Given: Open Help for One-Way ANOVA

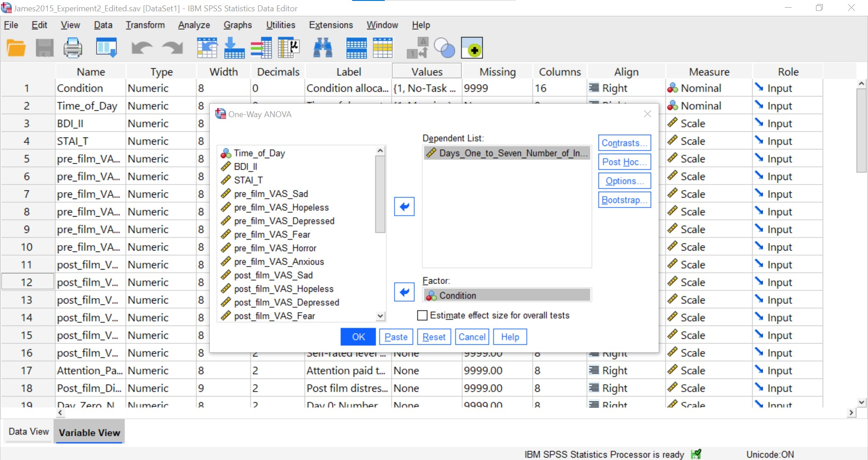Looking at the screenshot, I should [x=510, y=337].
